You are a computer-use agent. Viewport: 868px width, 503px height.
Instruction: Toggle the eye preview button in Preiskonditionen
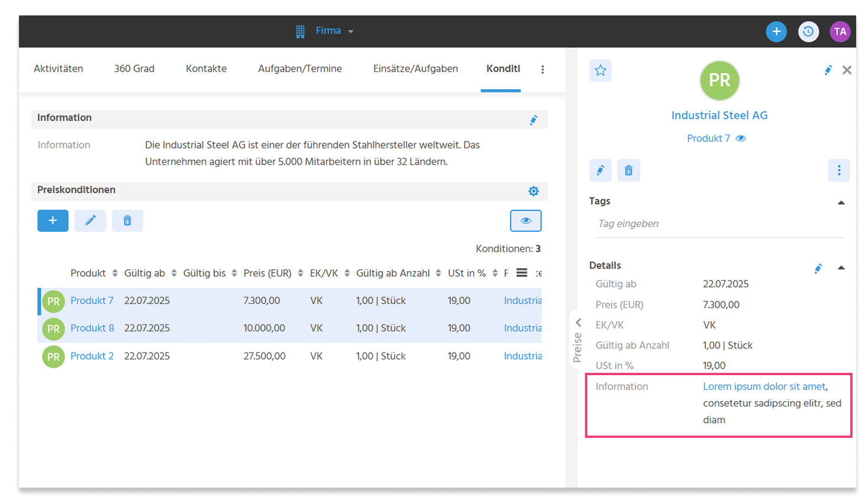point(526,221)
